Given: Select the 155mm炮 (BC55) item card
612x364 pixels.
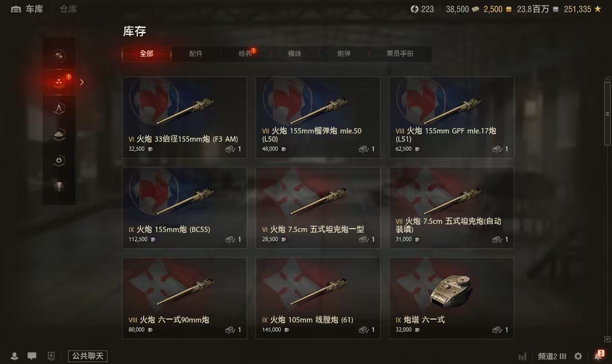Looking at the screenshot, I should pos(184,208).
